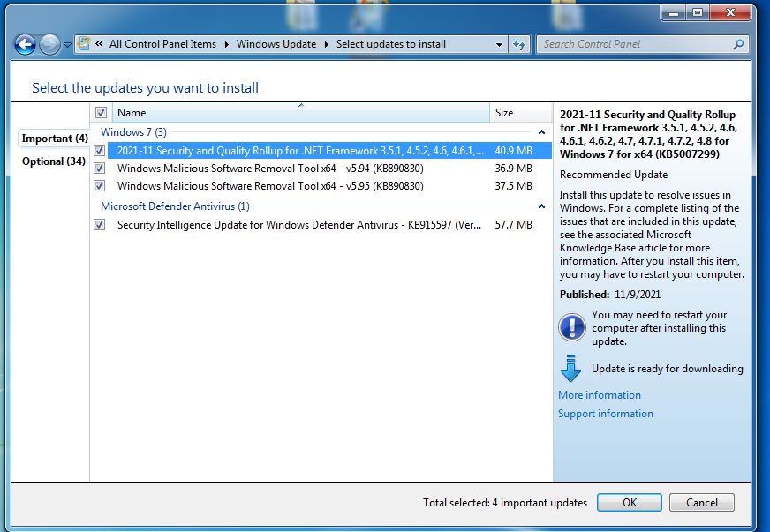Go back with the blue Back arrow
Image resolution: width=770 pixels, height=532 pixels.
[25, 45]
